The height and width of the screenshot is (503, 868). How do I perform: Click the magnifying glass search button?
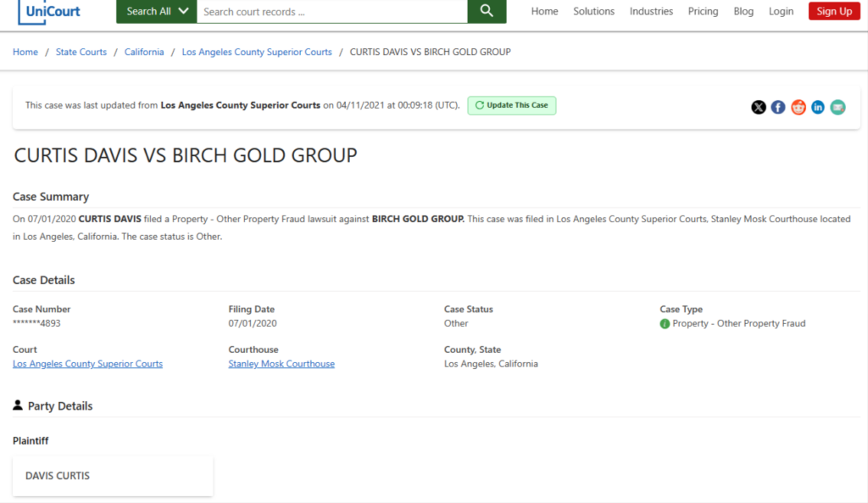click(x=487, y=11)
